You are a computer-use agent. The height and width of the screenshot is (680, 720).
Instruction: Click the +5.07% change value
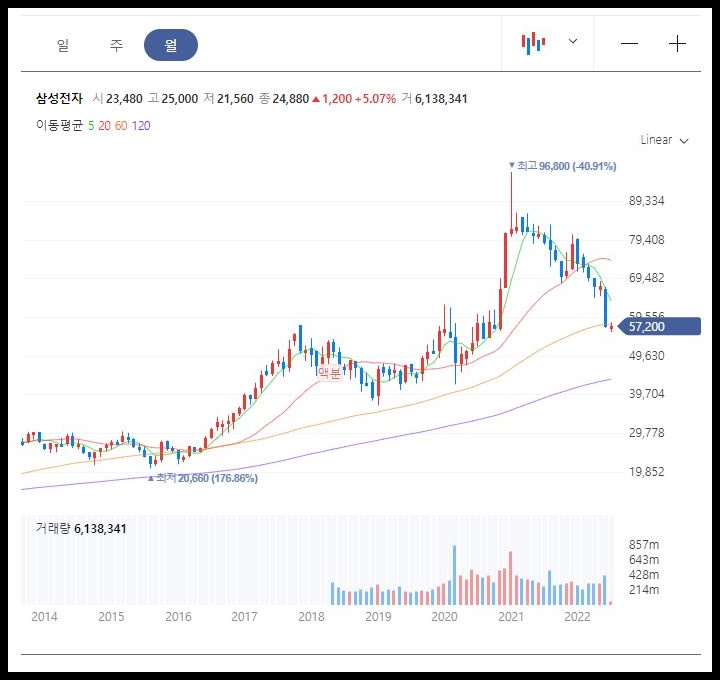click(x=375, y=99)
